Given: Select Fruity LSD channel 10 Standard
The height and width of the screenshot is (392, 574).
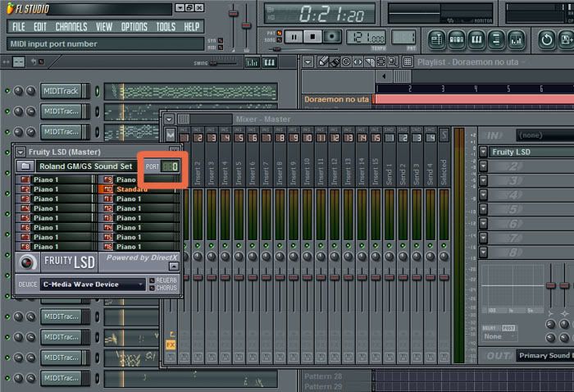Looking at the screenshot, I should (x=139, y=189).
